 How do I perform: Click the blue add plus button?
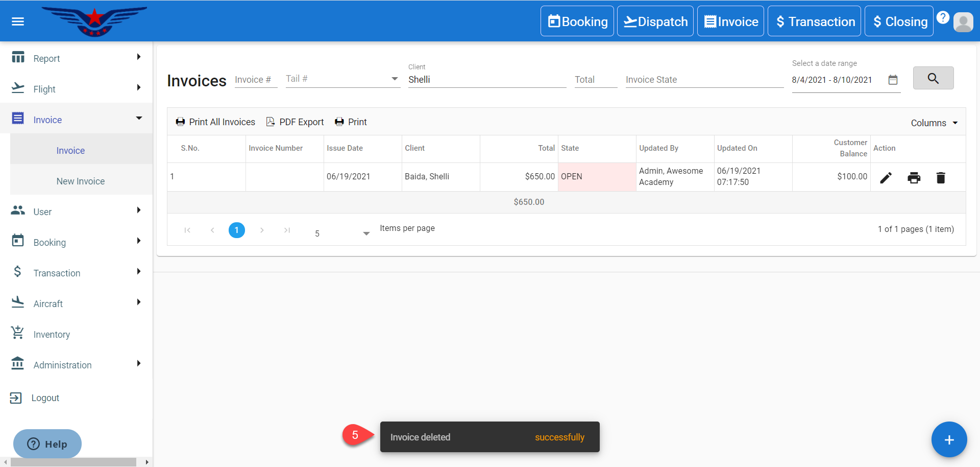pyautogui.click(x=949, y=440)
